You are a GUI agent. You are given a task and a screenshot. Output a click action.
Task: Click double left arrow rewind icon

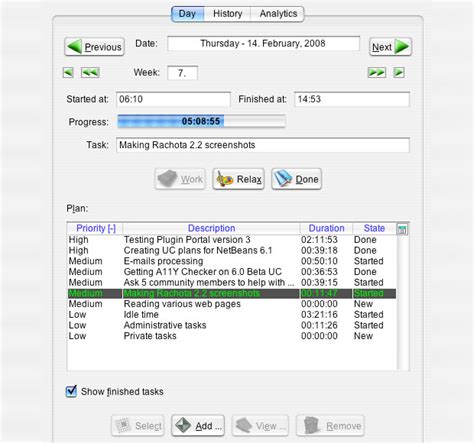click(x=90, y=72)
